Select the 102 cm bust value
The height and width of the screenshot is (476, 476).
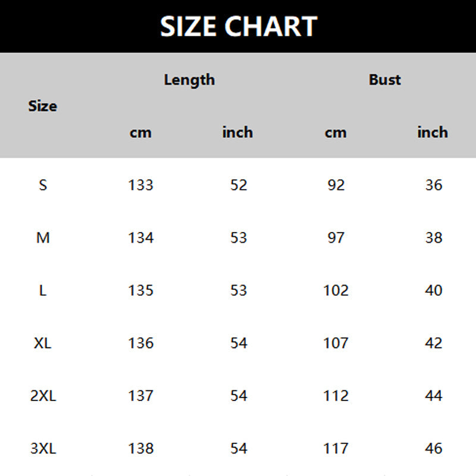click(x=336, y=290)
